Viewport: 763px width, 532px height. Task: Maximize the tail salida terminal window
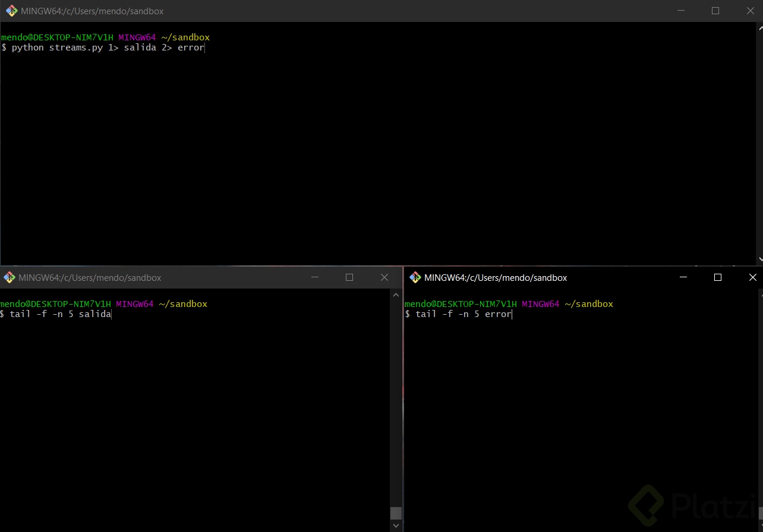tap(349, 277)
